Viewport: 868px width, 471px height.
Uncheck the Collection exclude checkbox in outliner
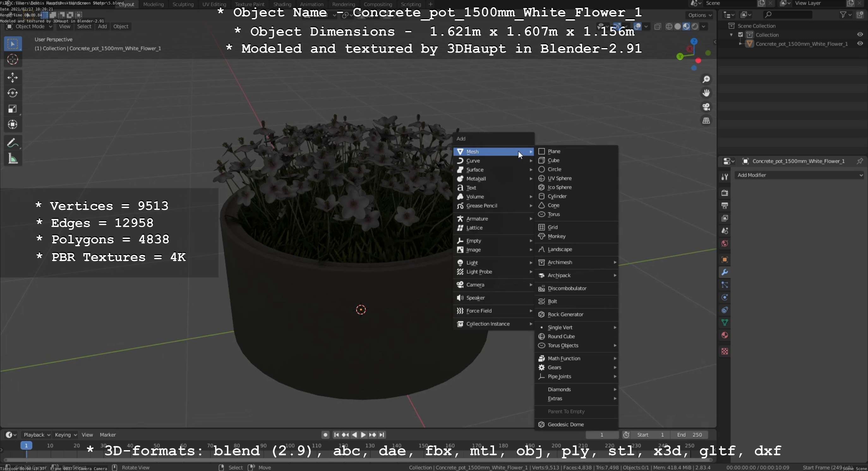point(740,35)
